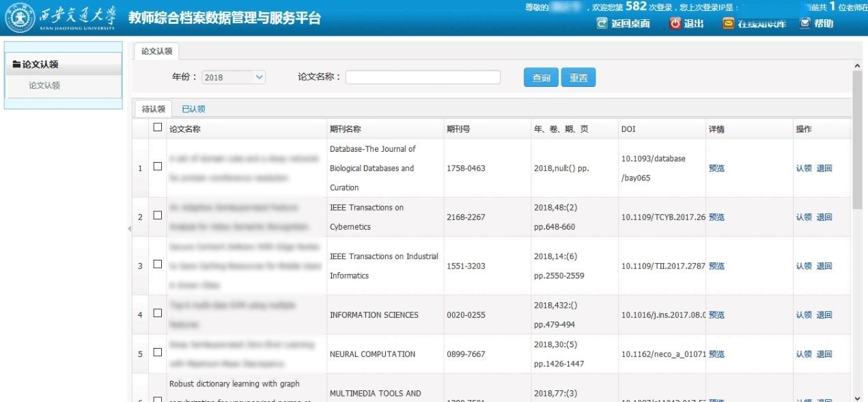868x402 pixels.
Task: Click the vertical scrollbar thumb
Action: [857, 139]
